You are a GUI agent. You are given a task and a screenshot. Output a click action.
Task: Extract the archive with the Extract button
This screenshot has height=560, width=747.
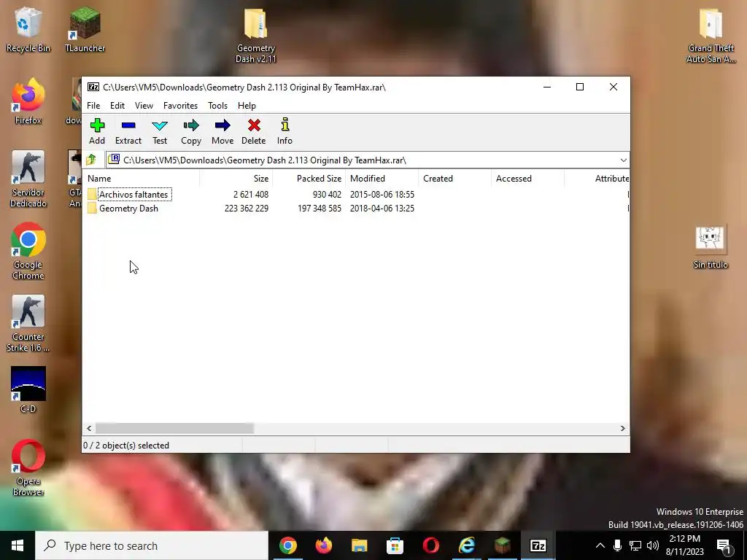(128, 131)
